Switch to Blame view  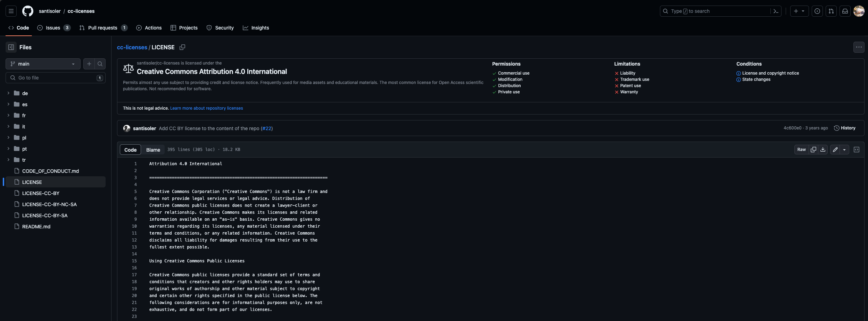point(153,150)
